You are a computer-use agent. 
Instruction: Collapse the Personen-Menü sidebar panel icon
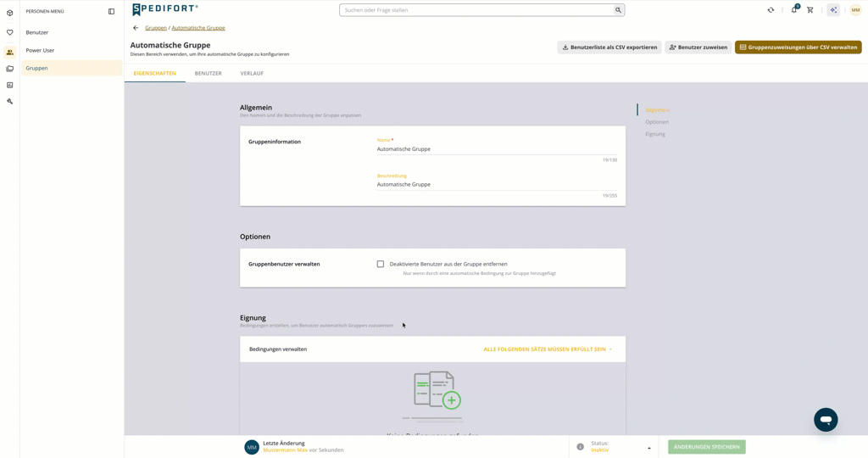[111, 11]
